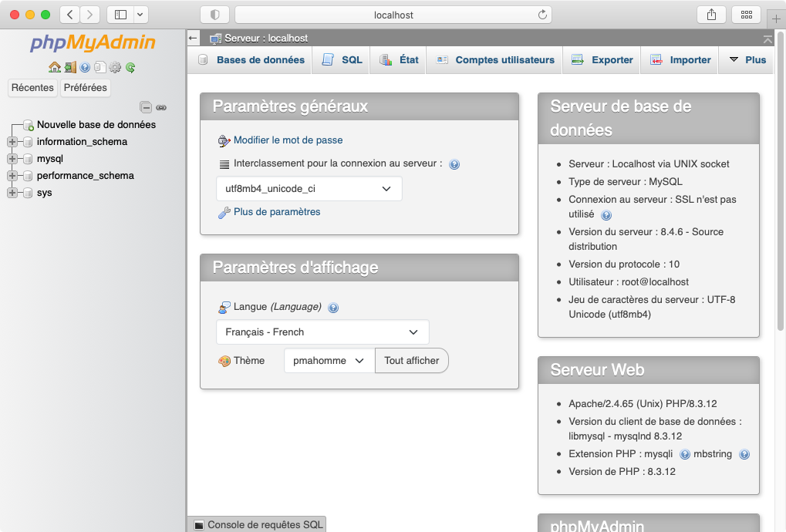Hide the navigation panel with arrow

point(193,38)
